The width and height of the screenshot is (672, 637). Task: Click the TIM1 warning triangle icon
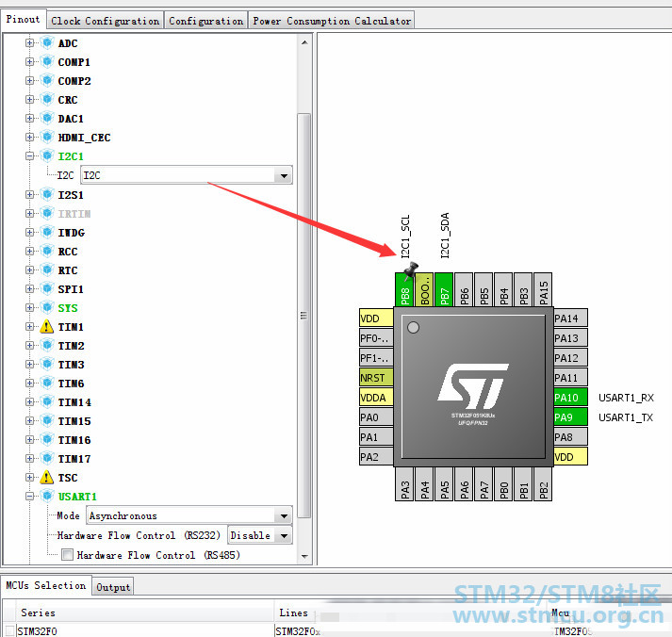(x=47, y=326)
